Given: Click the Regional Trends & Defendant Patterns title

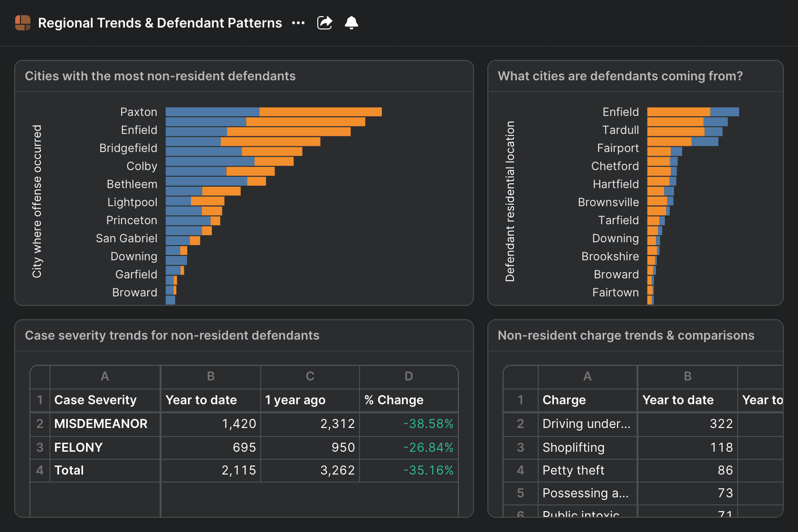Looking at the screenshot, I should pyautogui.click(x=160, y=23).
